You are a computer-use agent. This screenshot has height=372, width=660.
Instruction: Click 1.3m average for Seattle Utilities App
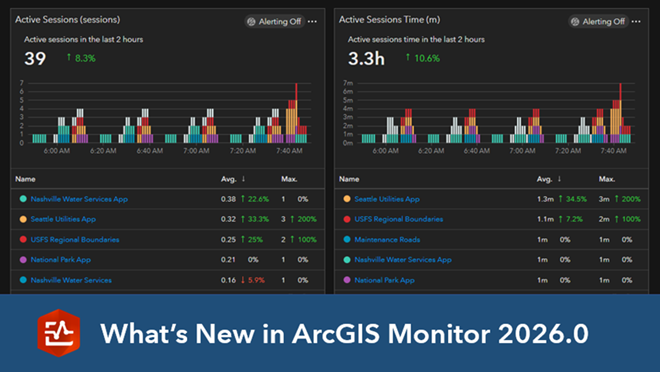click(x=545, y=199)
